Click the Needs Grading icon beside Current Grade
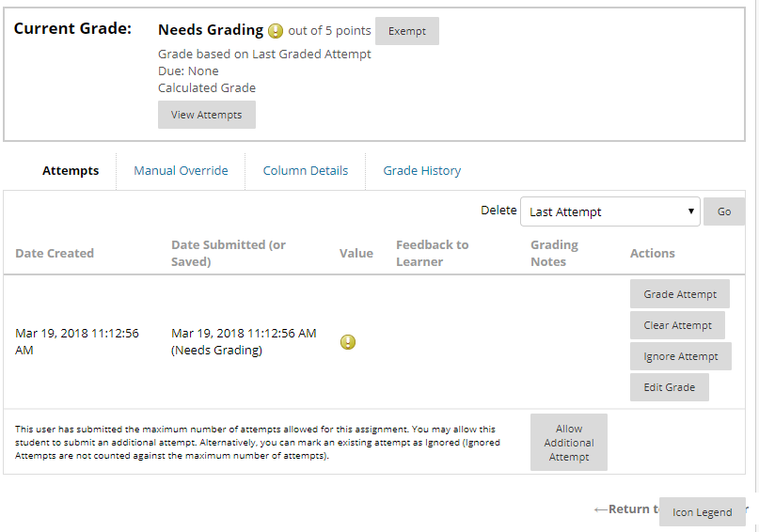 pyautogui.click(x=275, y=31)
